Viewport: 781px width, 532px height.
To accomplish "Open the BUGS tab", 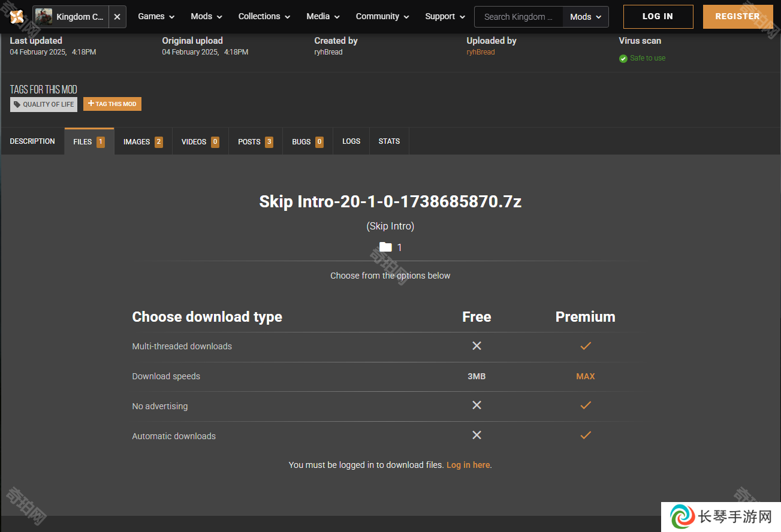I will 307,141.
